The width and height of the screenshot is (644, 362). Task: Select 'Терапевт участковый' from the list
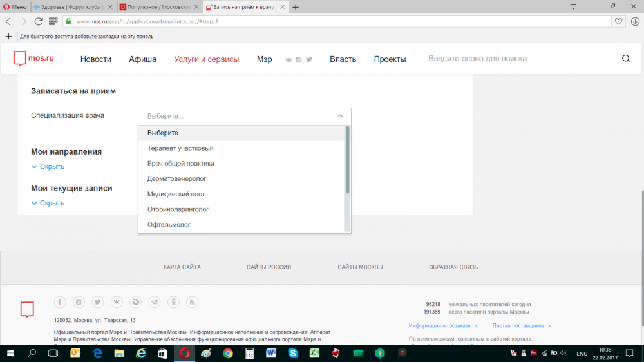click(x=180, y=148)
